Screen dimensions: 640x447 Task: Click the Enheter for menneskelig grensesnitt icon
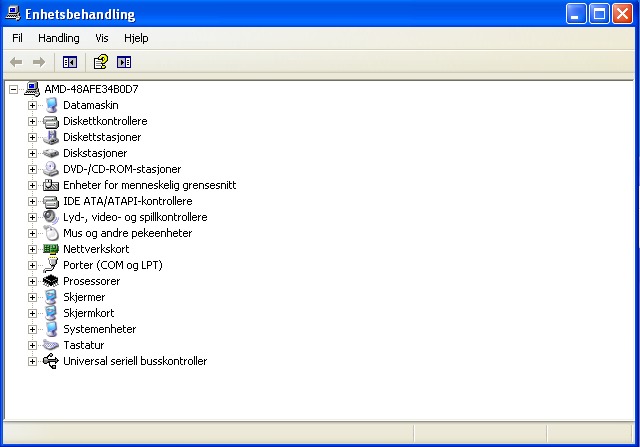coord(51,185)
